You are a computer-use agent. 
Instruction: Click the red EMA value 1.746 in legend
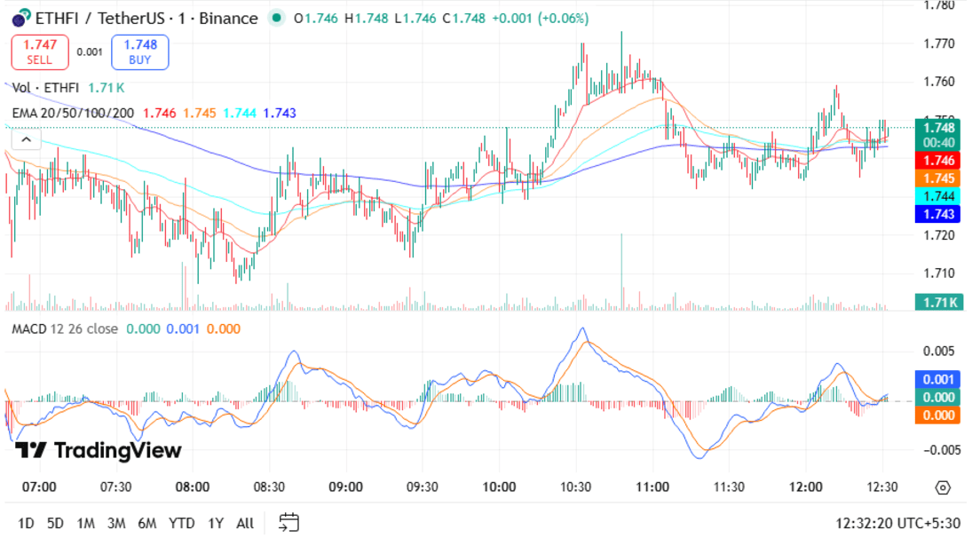[160, 113]
